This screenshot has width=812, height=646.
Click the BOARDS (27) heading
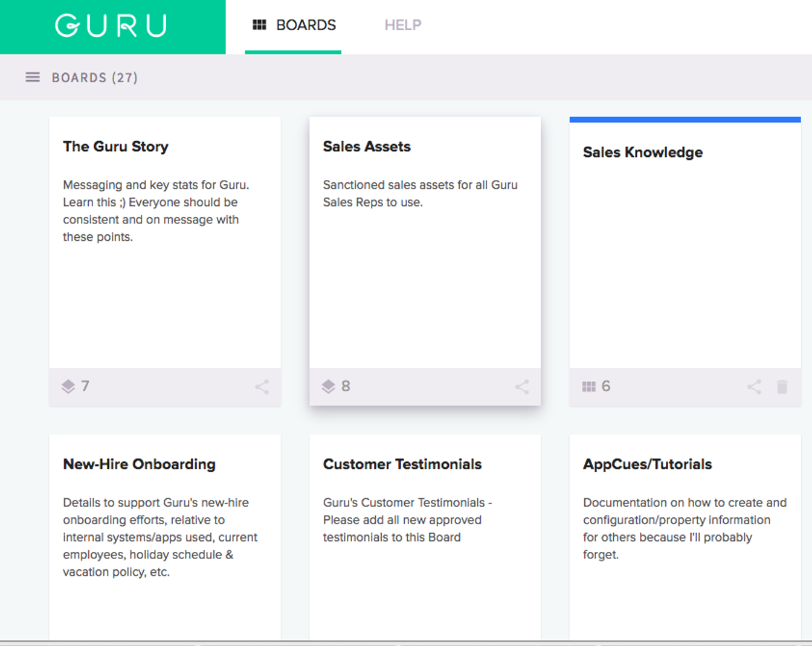pos(95,78)
